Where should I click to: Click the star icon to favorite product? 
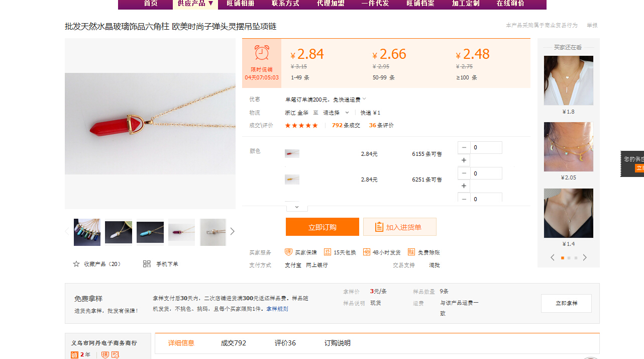(x=76, y=264)
